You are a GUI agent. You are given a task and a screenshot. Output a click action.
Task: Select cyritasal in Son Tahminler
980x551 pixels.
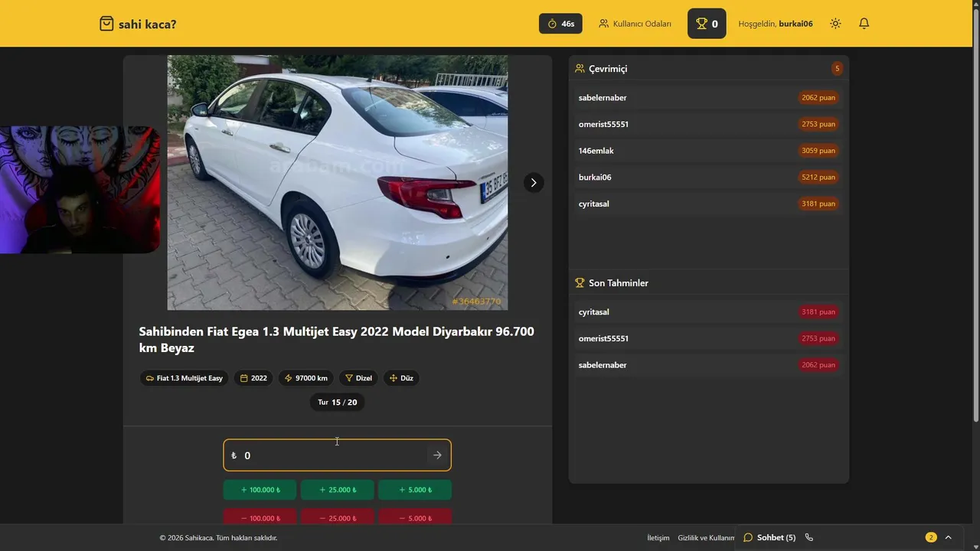click(708, 311)
